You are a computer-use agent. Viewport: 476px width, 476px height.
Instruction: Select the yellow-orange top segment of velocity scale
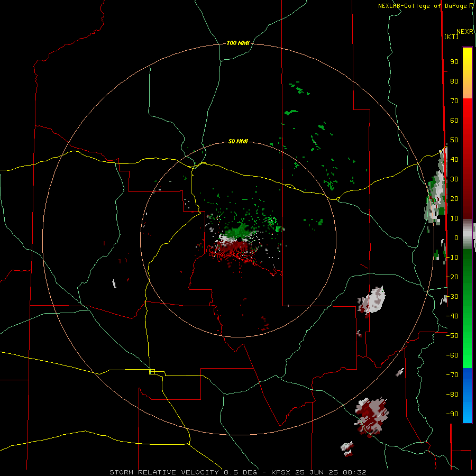click(x=467, y=73)
